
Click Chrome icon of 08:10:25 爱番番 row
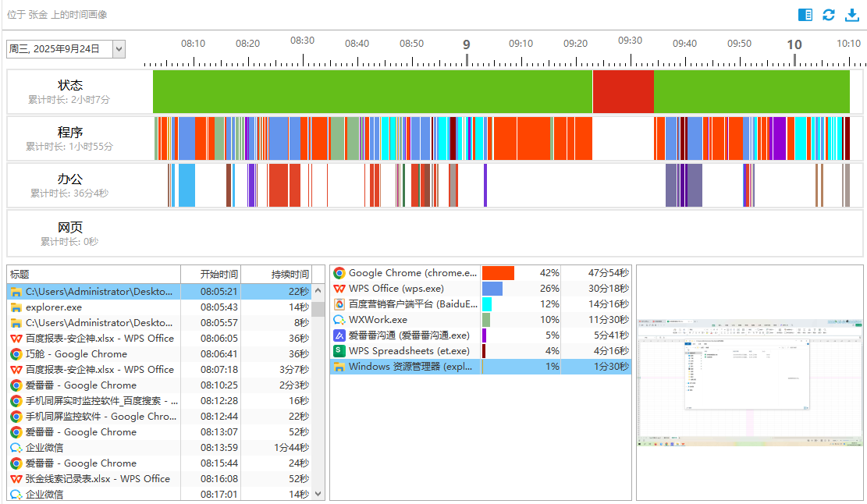point(16,385)
